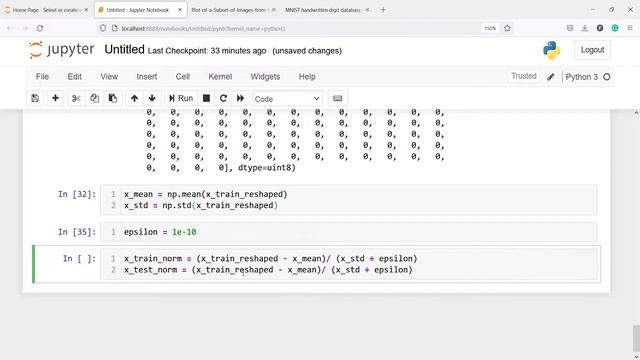Move selected cell down arrow
Image resolution: width=640 pixels, height=360 pixels.
[152, 98]
